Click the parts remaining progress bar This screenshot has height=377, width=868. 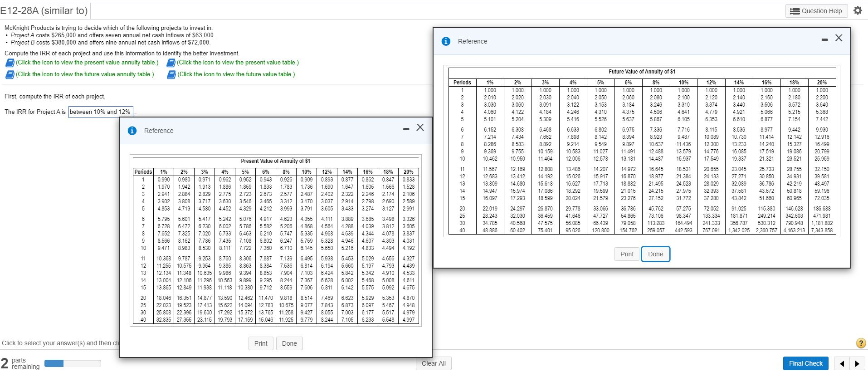pos(73,363)
